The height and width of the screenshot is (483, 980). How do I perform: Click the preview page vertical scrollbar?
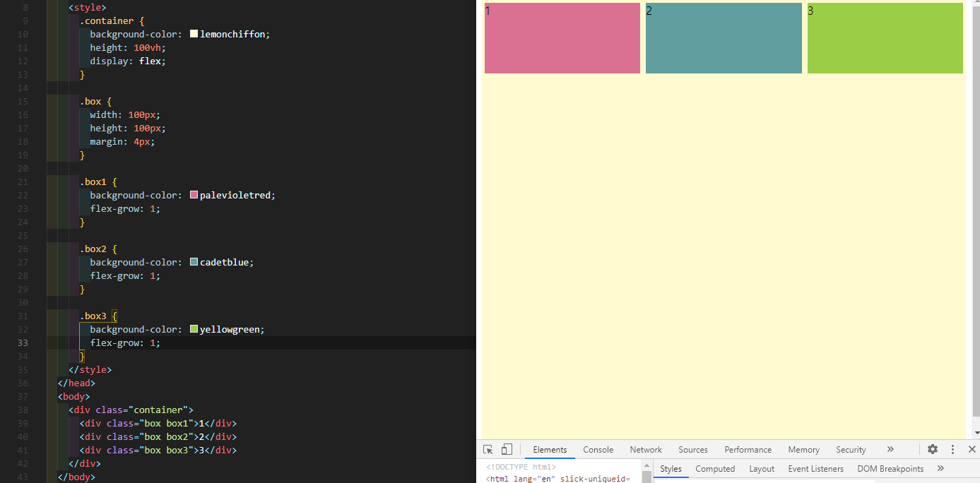point(976,212)
